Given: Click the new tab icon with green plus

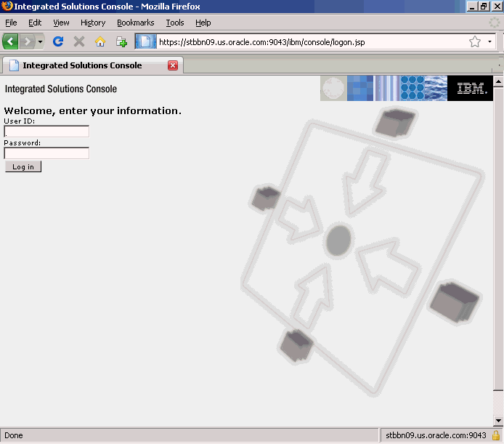Looking at the screenshot, I should tap(121, 42).
